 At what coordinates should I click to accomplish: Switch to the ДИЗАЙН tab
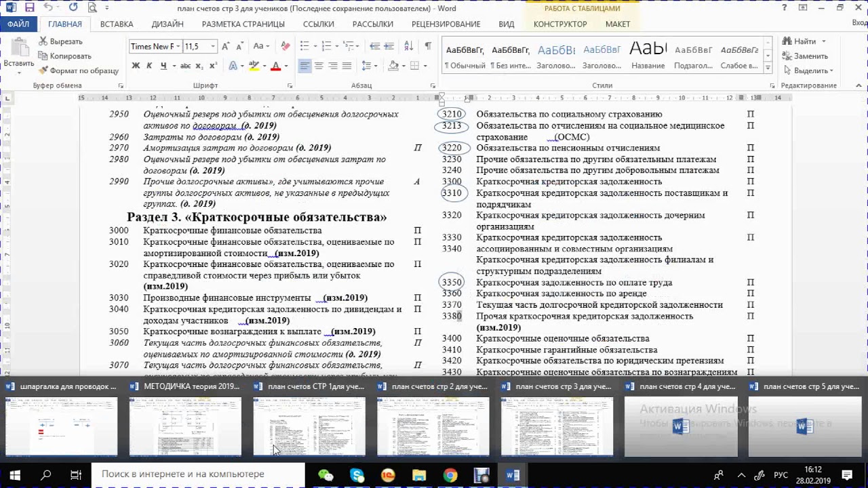[x=167, y=24]
